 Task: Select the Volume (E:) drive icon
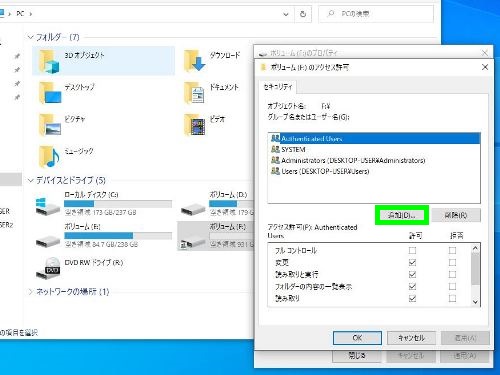tap(48, 241)
